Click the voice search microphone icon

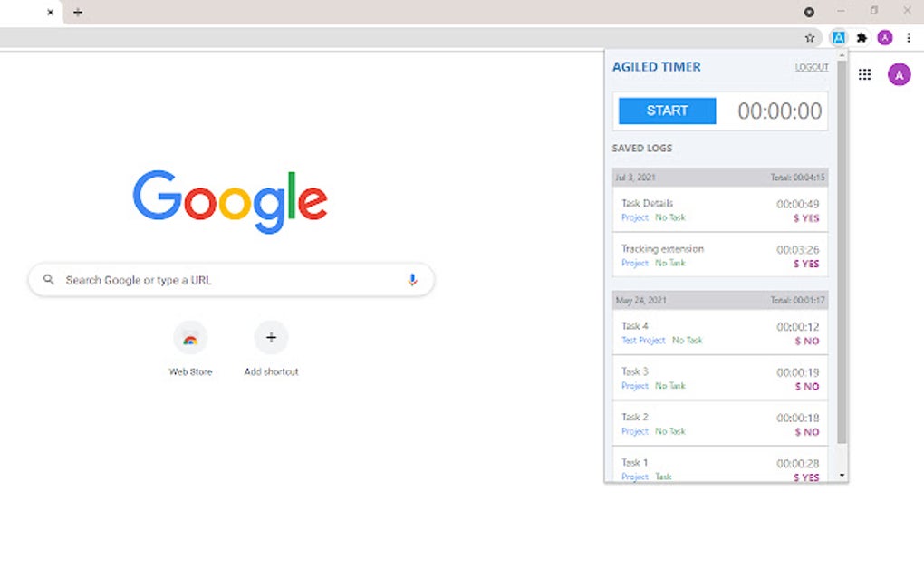(412, 280)
